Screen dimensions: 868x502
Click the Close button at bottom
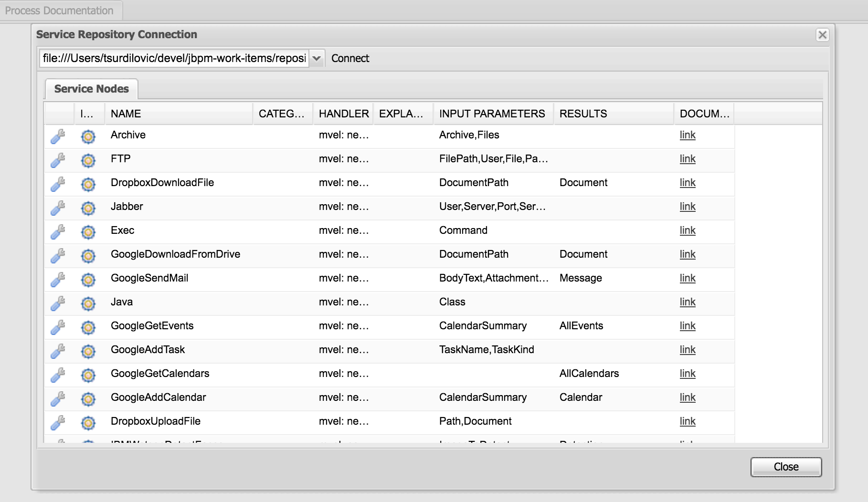[x=786, y=467]
